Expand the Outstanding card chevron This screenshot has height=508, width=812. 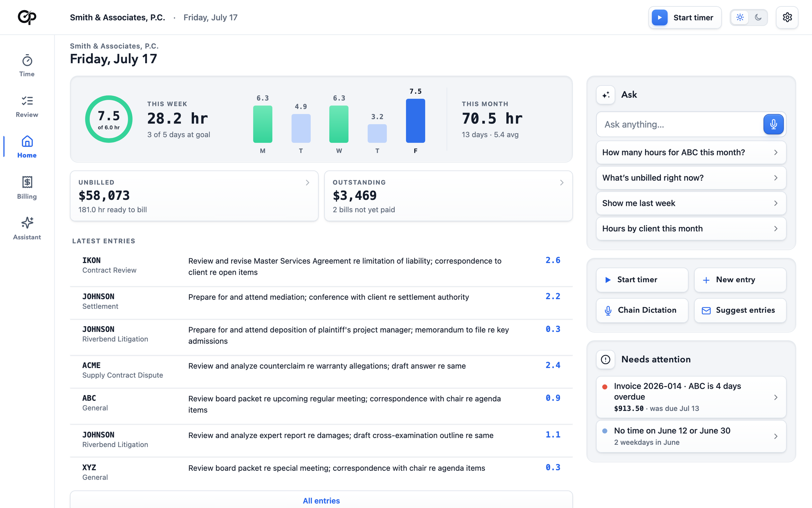[562, 183]
